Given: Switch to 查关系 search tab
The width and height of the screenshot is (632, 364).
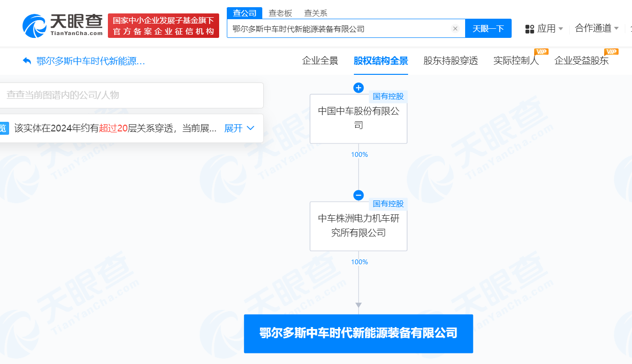Looking at the screenshot, I should tap(316, 13).
